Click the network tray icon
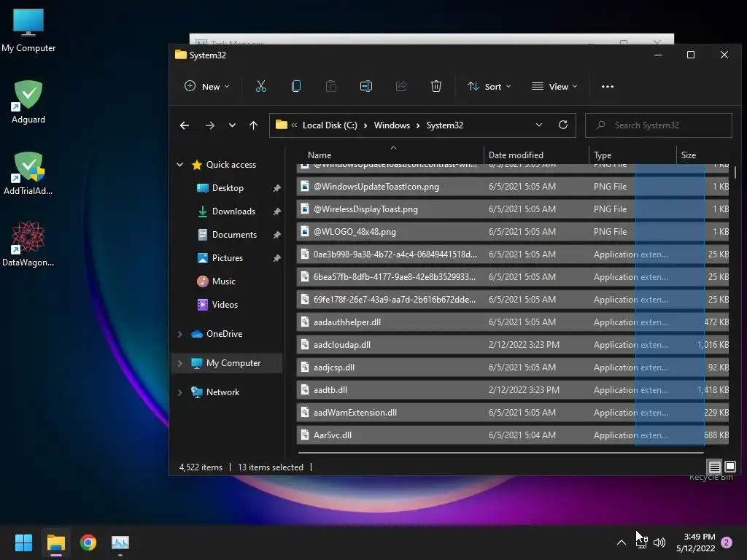The height and width of the screenshot is (560, 747). tap(642, 542)
